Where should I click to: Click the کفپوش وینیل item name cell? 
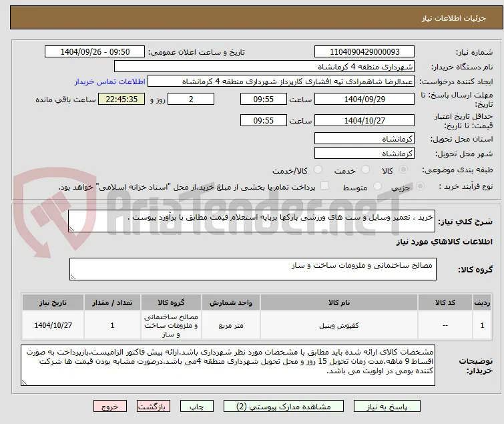[339, 325]
